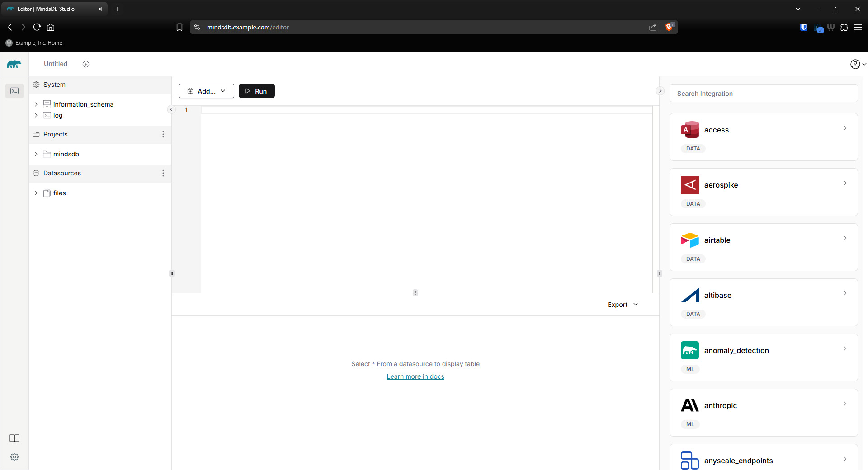
Task: Expand the mindsdb project folder
Action: coord(36,154)
